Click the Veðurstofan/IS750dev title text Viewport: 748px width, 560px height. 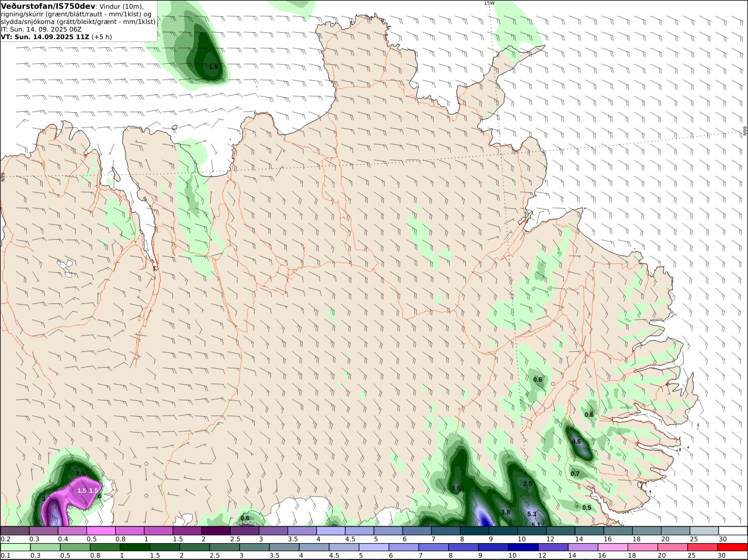[49, 6]
